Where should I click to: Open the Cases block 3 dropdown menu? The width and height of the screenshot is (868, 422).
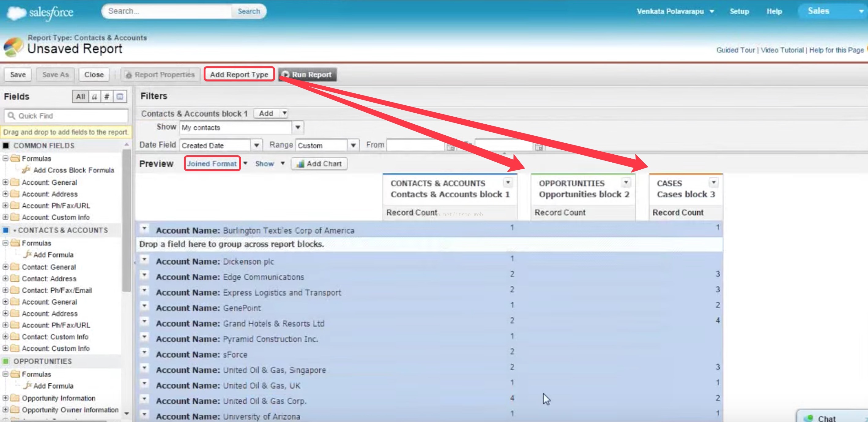[713, 183]
